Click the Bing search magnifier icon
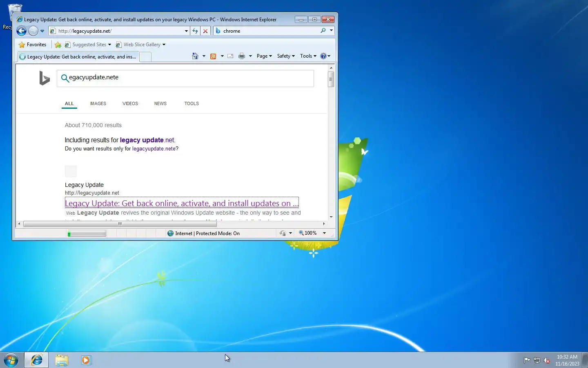The width and height of the screenshot is (588, 368). click(x=65, y=78)
